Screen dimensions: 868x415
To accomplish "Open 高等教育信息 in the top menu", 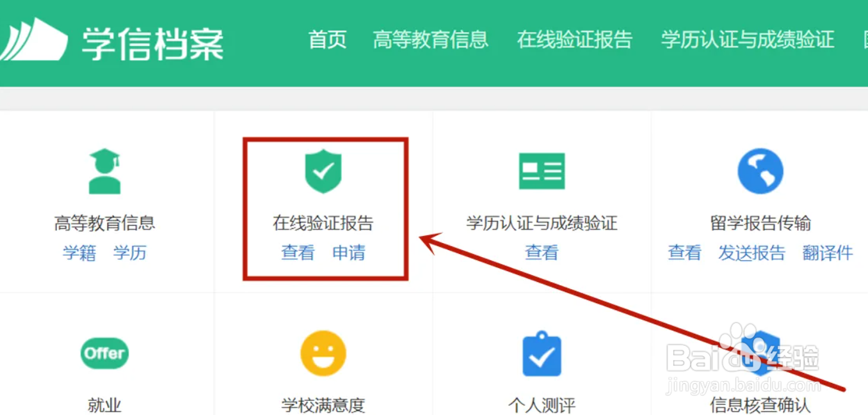I will pyautogui.click(x=431, y=40).
